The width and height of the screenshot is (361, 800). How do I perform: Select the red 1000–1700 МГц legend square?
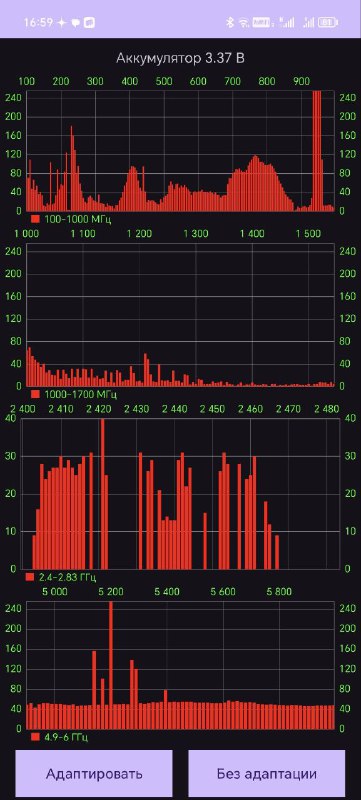click(35, 394)
